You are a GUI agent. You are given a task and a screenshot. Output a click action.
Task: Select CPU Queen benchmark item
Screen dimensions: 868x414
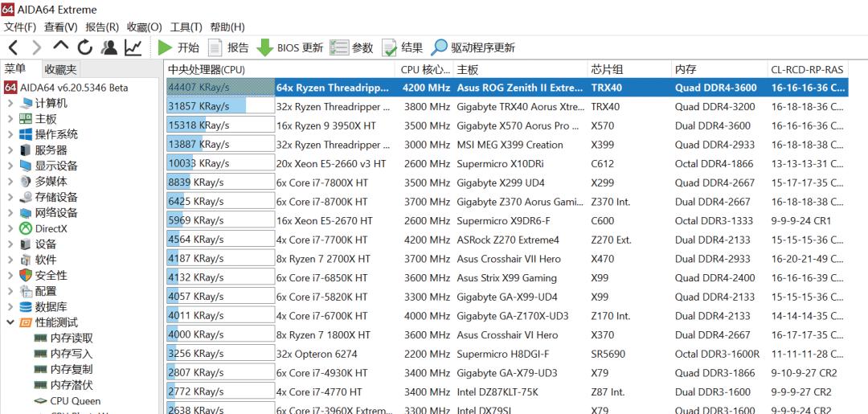point(75,401)
